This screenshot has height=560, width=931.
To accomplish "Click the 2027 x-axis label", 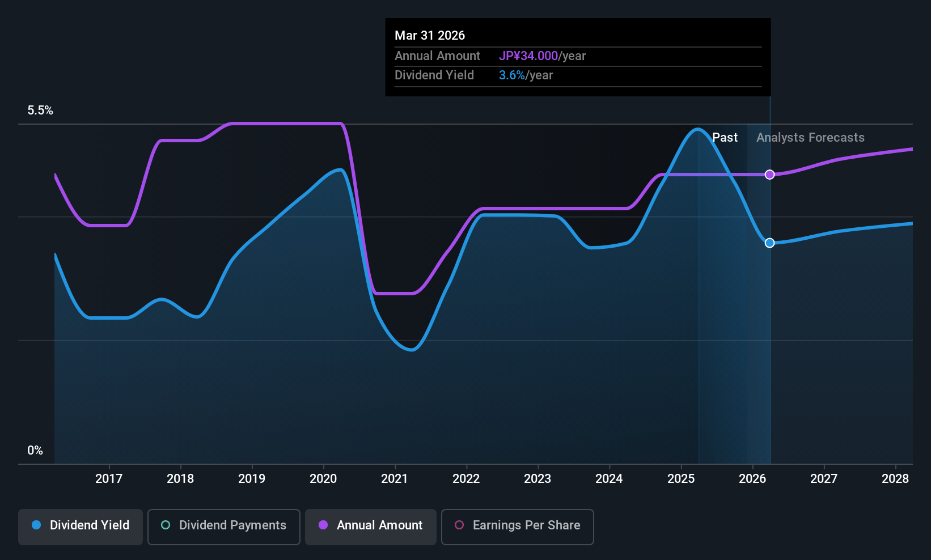I will pos(824,479).
